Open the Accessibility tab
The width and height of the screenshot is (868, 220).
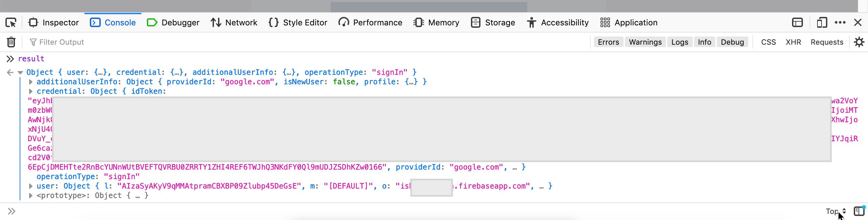coord(558,23)
